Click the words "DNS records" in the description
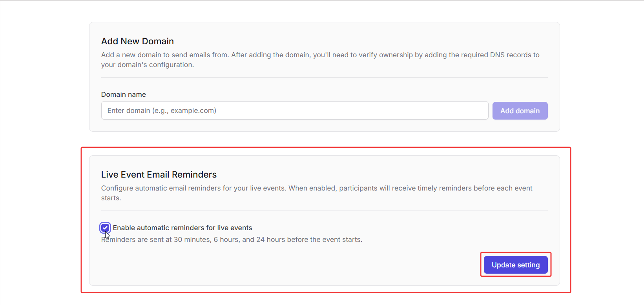 (510, 55)
